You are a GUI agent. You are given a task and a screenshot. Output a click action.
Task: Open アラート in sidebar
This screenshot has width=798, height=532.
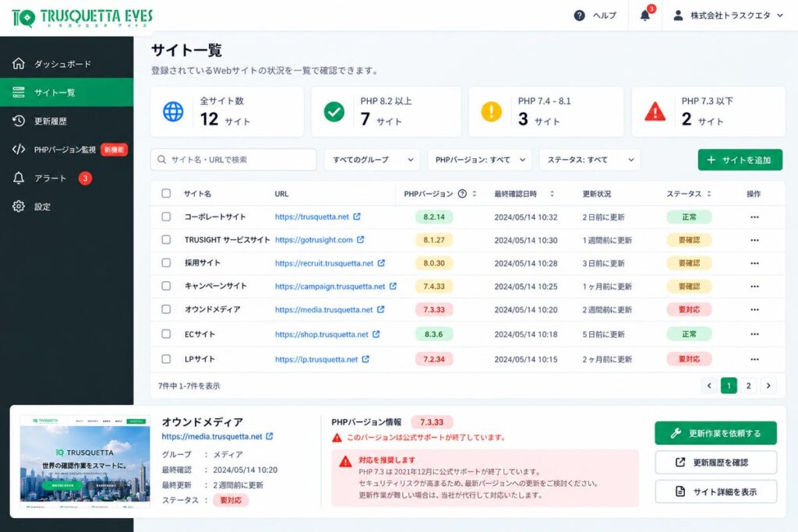pyautogui.click(x=67, y=178)
